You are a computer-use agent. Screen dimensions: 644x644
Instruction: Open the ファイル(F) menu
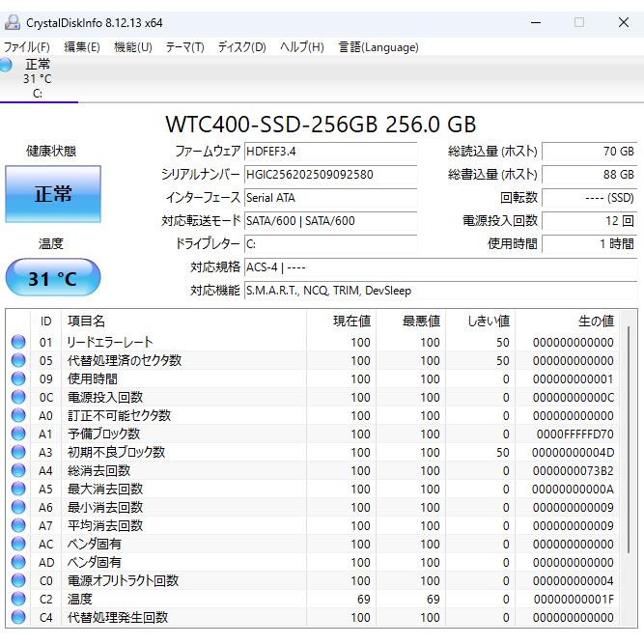tap(27, 47)
